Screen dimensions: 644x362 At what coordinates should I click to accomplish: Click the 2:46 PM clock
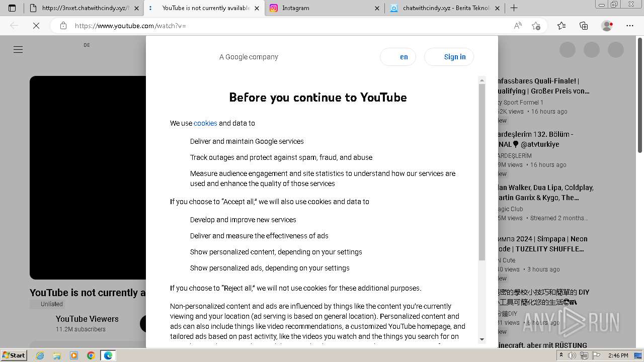[618, 355]
